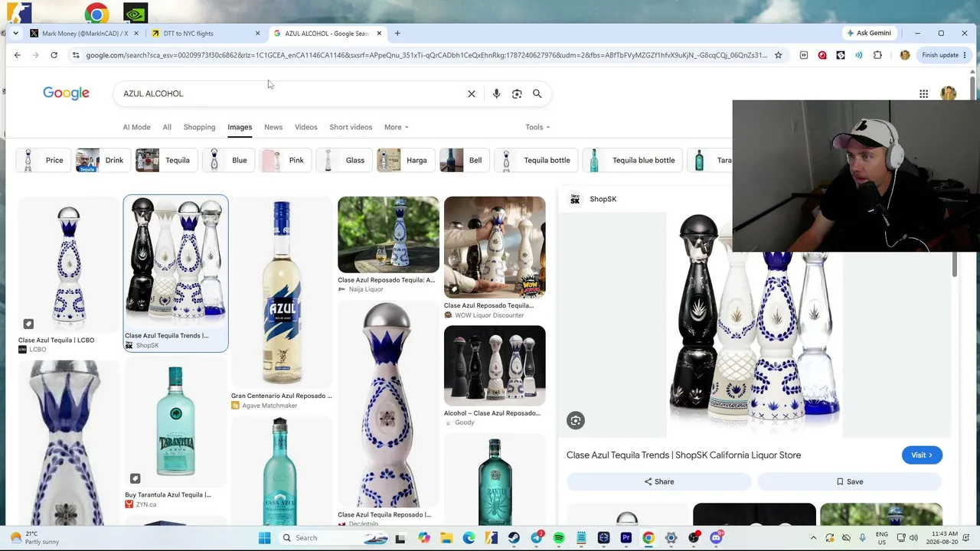View site information for google.com
Image resolution: width=980 pixels, height=551 pixels.
[x=75, y=55]
